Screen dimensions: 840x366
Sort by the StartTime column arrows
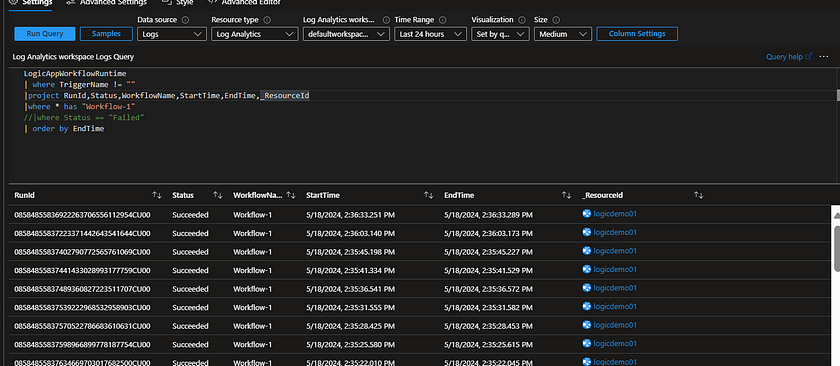[x=429, y=196]
